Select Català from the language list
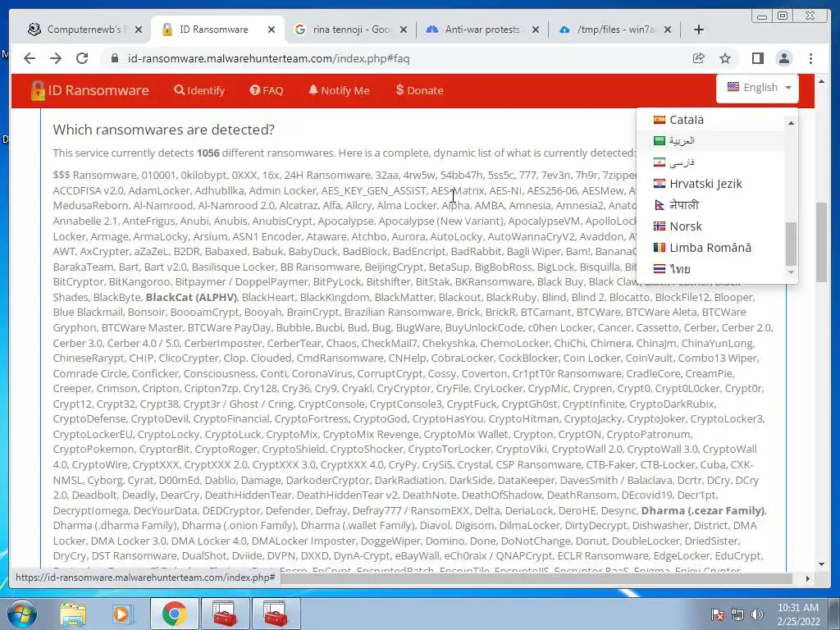840x630 pixels. point(710,120)
